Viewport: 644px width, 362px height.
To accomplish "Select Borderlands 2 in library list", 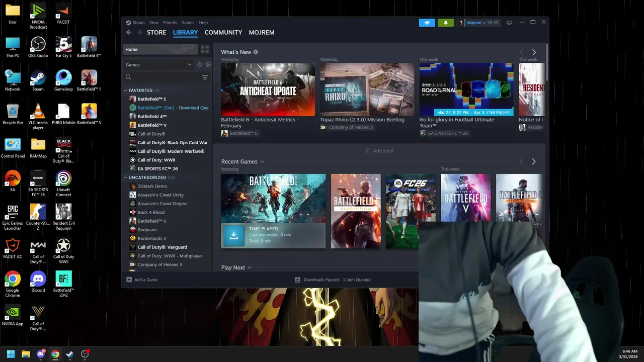I will pyautogui.click(x=151, y=238).
